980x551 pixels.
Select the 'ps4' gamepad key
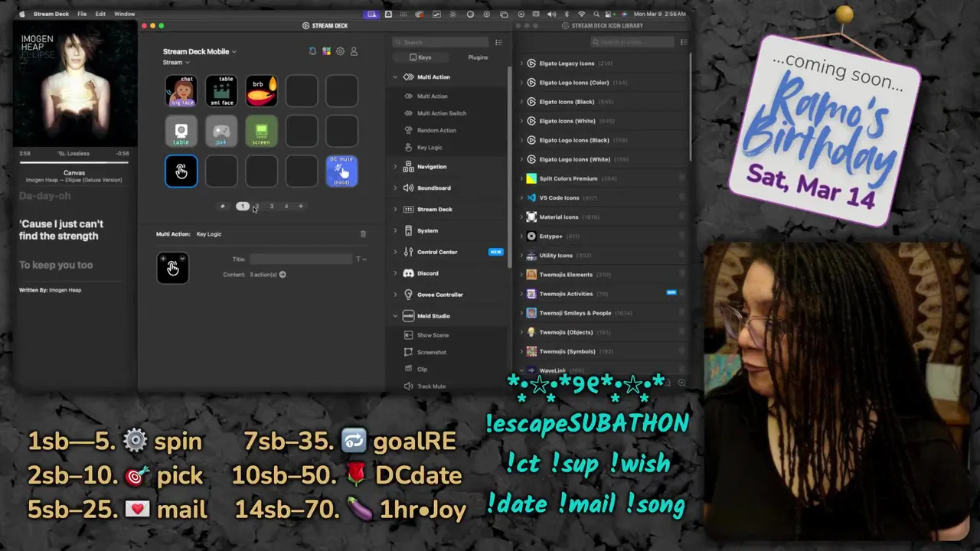pyautogui.click(x=221, y=131)
